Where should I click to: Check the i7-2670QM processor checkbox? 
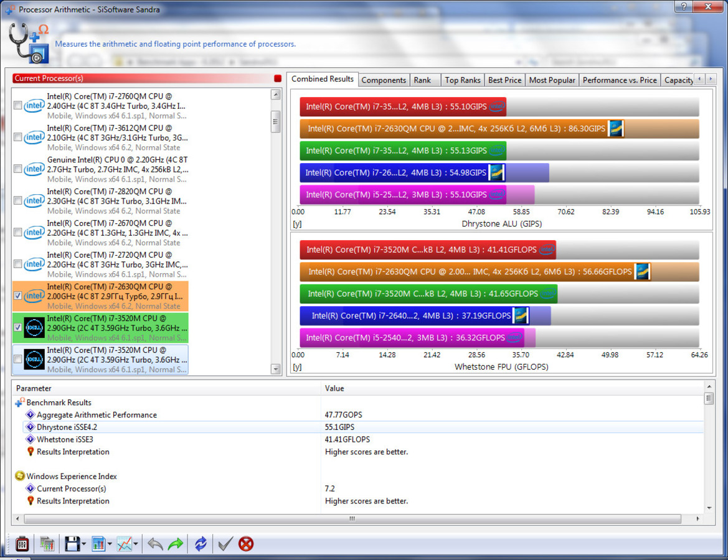tap(17, 232)
